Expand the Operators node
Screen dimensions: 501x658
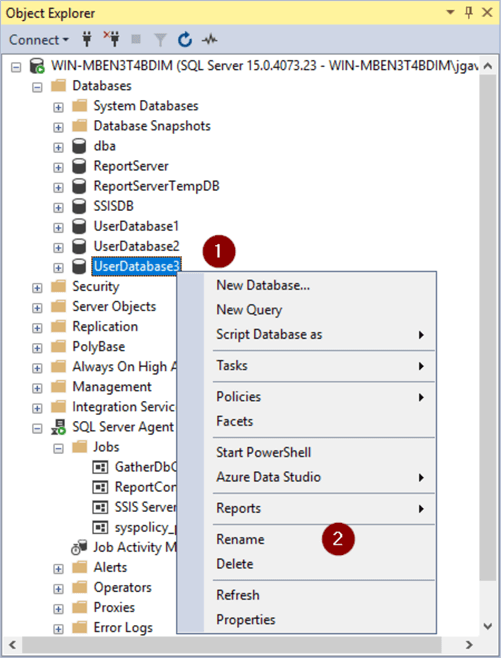pyautogui.click(x=58, y=589)
